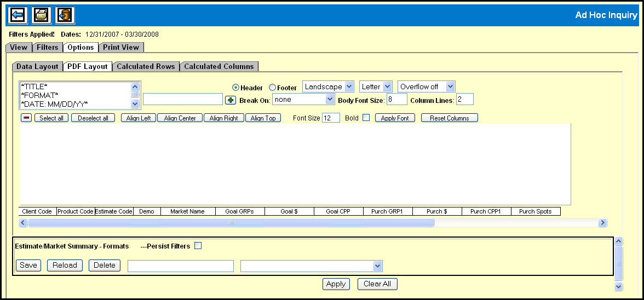Click the Clear All button
This screenshot has height=300, width=644.
click(x=377, y=284)
